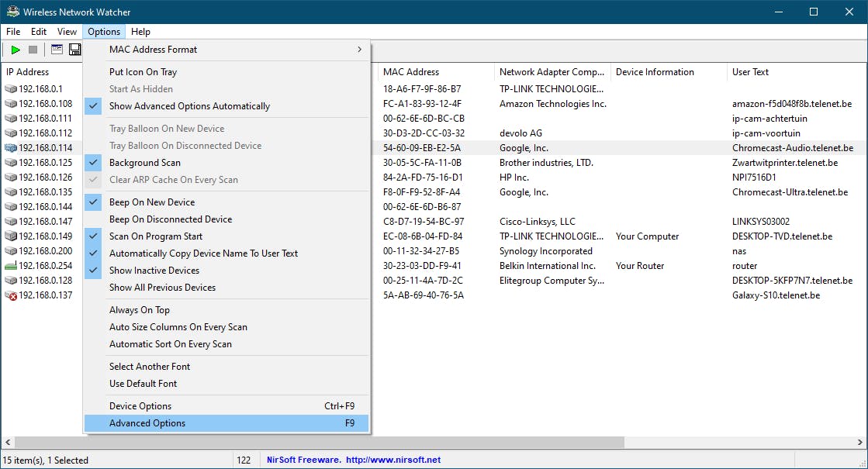Click the '15 item(s), 1 Selected' status text
This screenshot has height=469, width=868.
(46, 460)
